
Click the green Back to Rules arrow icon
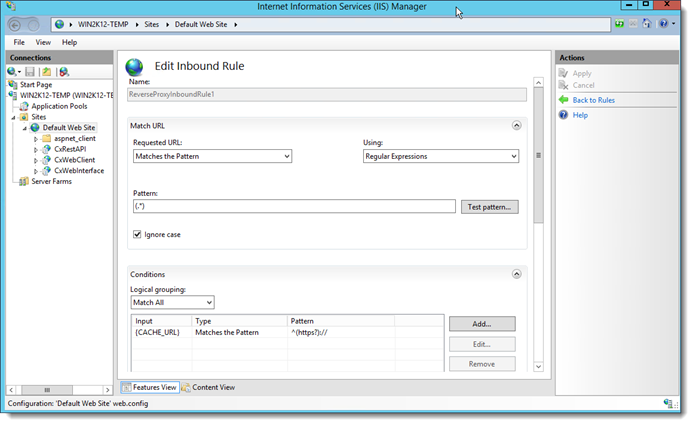click(x=564, y=100)
